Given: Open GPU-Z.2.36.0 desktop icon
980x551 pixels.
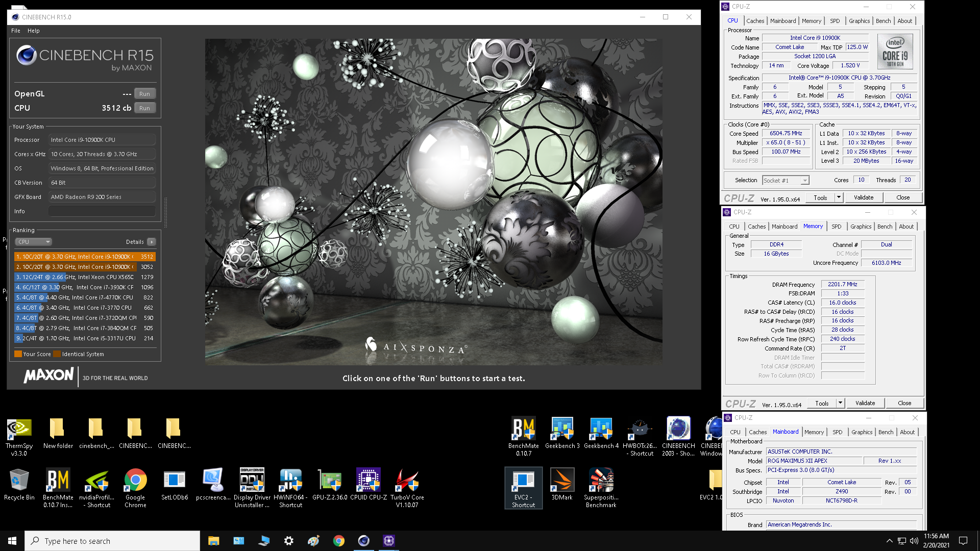Looking at the screenshot, I should pos(329,485).
